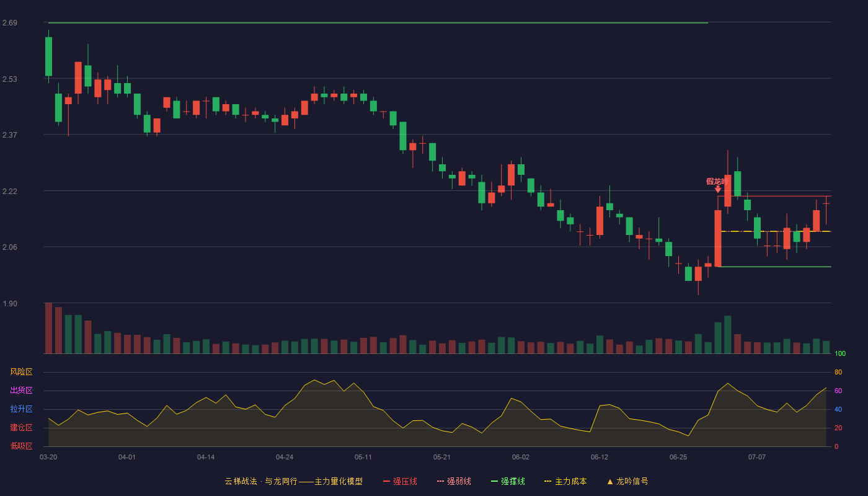The image size is (868, 496).
Task: Click the 07-07 date label
Action: coord(757,457)
